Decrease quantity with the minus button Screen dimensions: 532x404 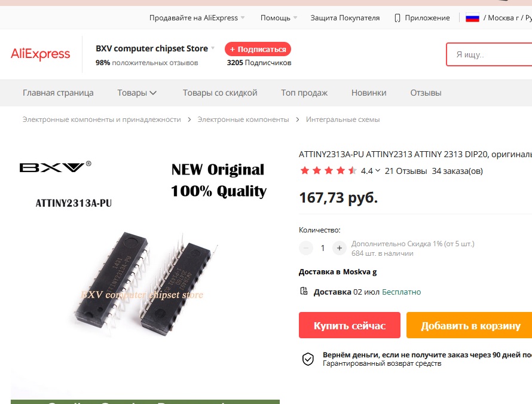pyautogui.click(x=305, y=248)
